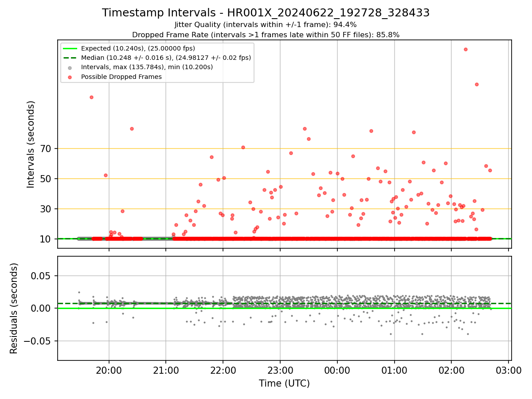This screenshot has height=399, width=532.
Task: Click the '01:00' time tick label
Action: click(395, 370)
